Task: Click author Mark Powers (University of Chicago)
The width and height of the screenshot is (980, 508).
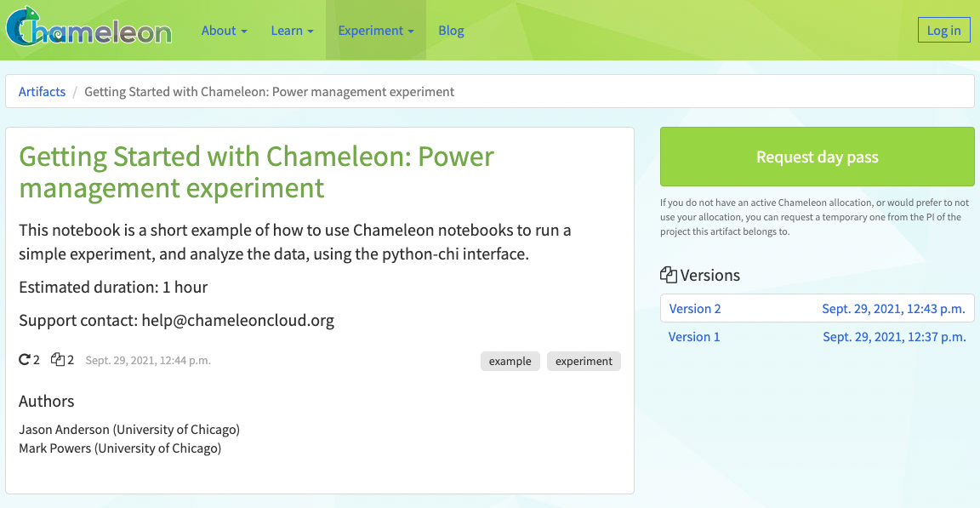Action: 120,448
